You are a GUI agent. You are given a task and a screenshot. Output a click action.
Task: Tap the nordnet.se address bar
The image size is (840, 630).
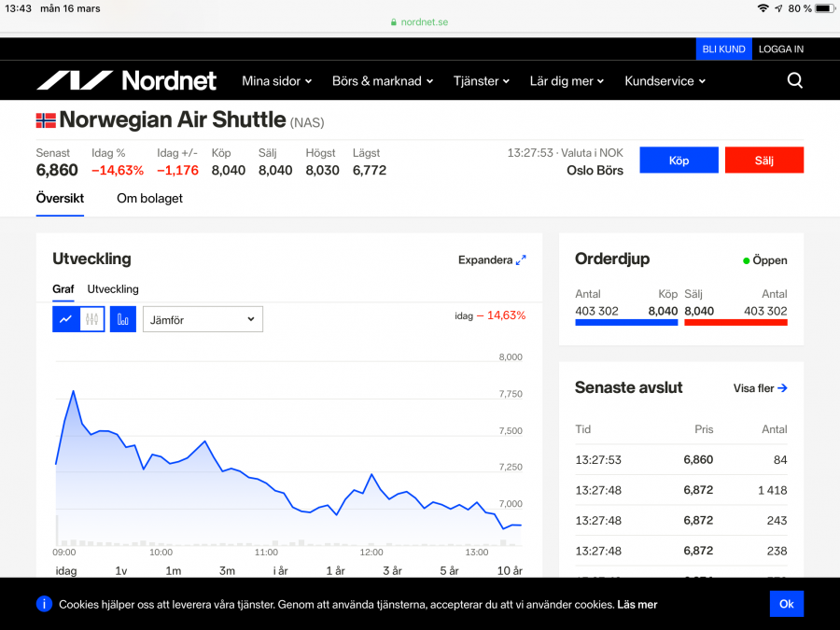419,21
